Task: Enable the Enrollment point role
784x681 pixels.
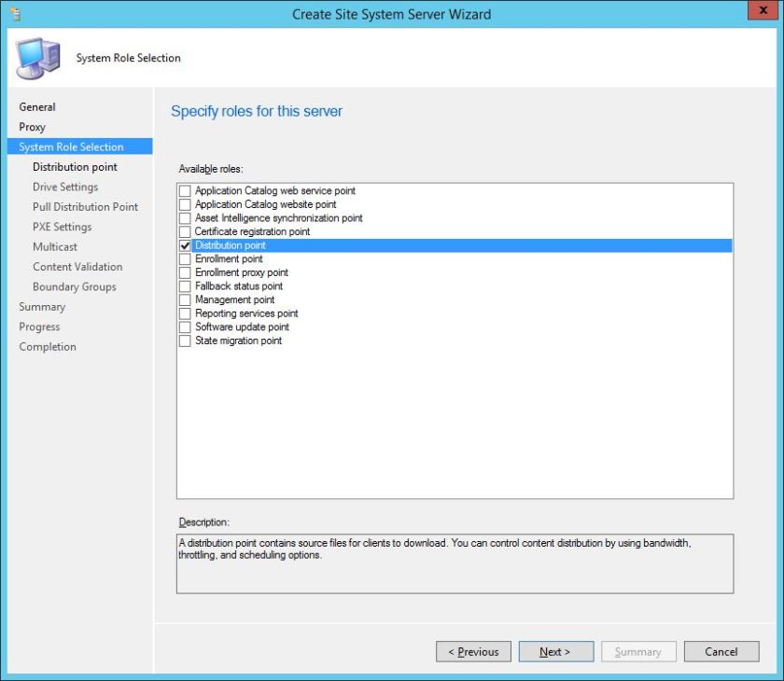Action: tap(184, 258)
